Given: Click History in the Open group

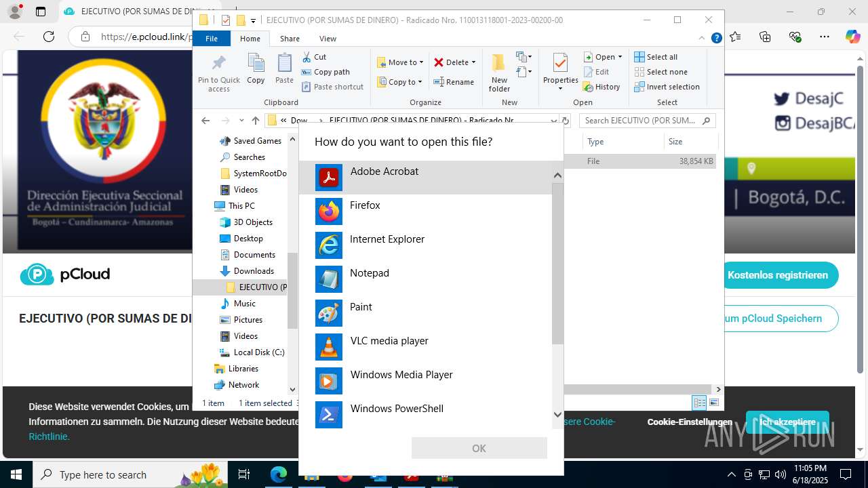Looking at the screenshot, I should tap(601, 87).
